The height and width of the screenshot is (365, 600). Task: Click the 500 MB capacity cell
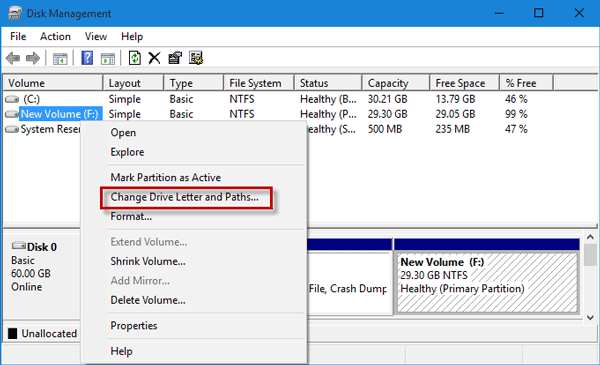[x=385, y=129]
